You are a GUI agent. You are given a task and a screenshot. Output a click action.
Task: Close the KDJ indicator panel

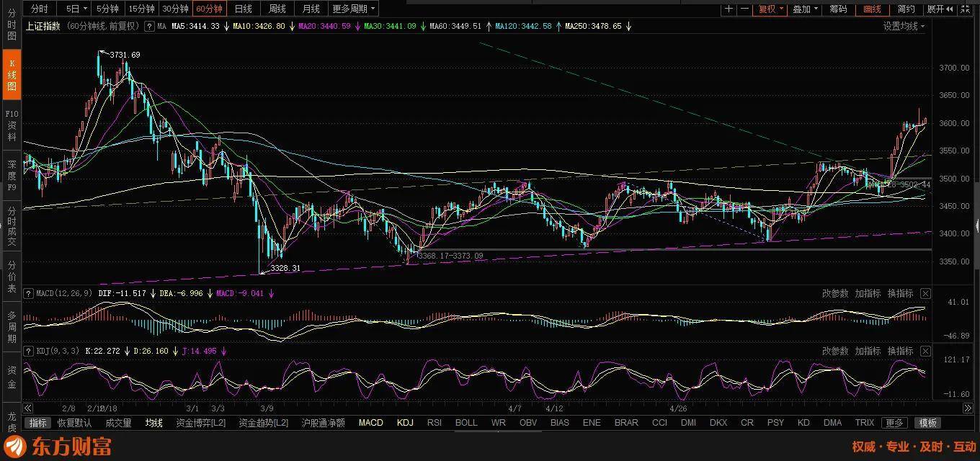(x=926, y=351)
